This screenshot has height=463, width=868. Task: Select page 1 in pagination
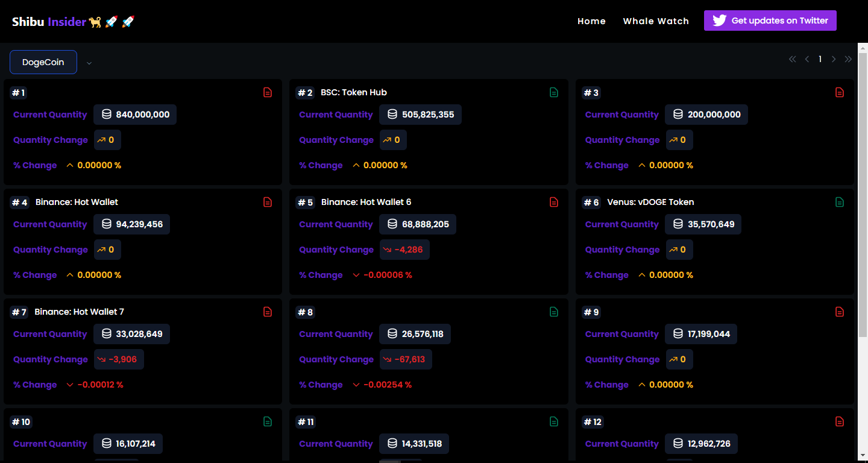(820, 59)
